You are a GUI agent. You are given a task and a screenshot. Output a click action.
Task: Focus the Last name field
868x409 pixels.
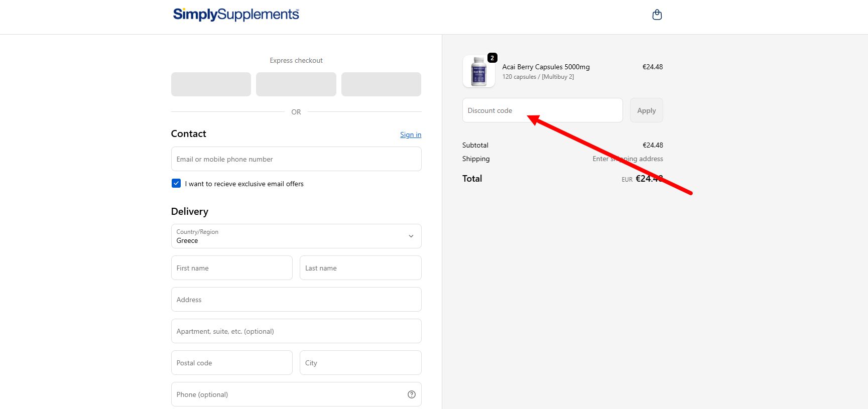(360, 268)
